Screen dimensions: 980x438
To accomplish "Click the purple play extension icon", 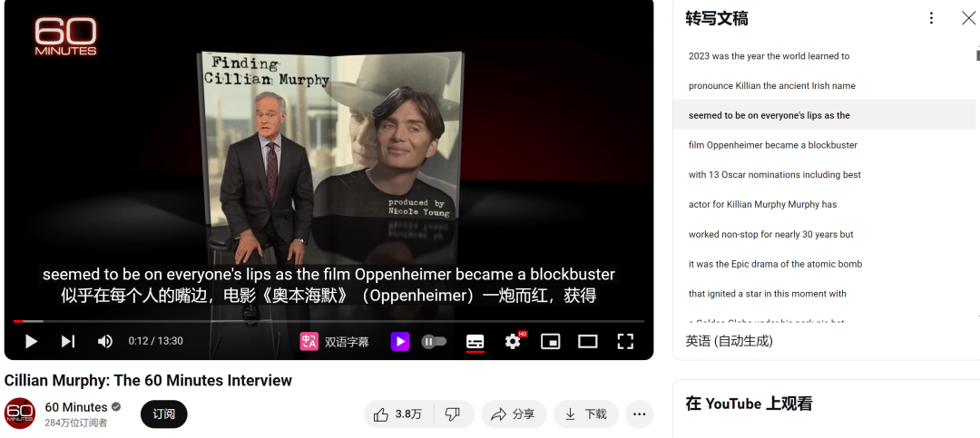I will 400,341.
